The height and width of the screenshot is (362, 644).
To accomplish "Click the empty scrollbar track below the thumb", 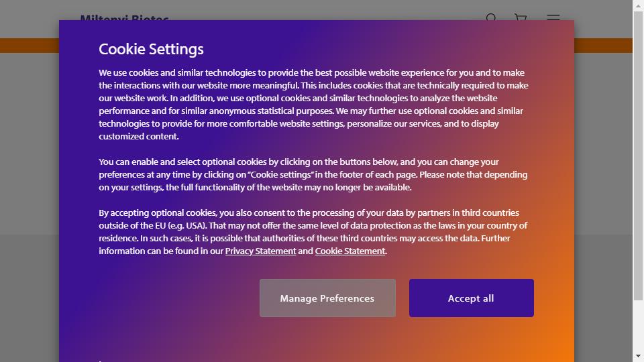I will click(638, 325).
